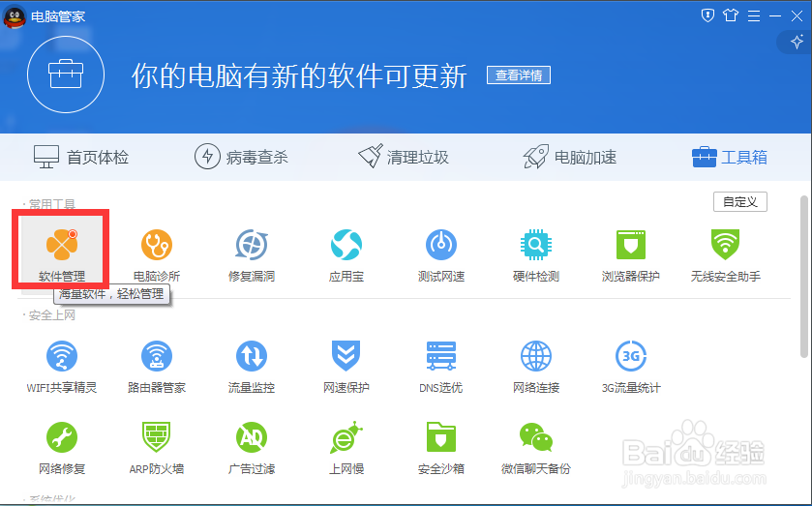Click the 电脑管家 title text

click(x=58, y=16)
